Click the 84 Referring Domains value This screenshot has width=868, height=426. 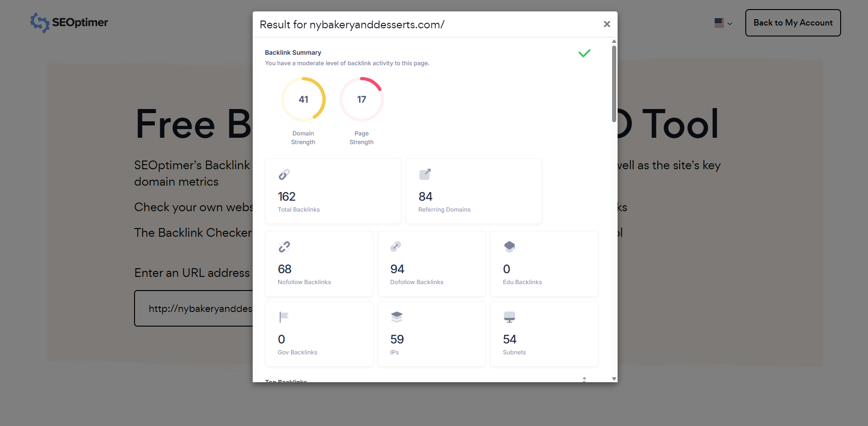(426, 197)
